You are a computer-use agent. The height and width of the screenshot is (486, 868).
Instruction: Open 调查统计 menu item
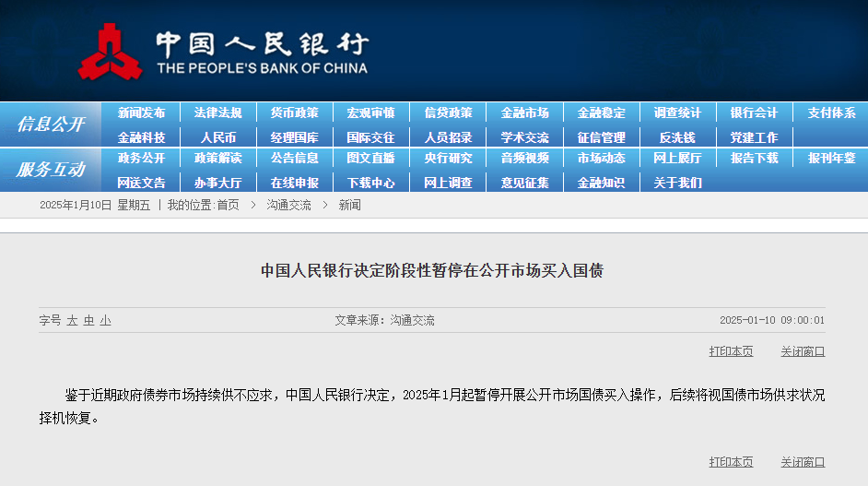[x=677, y=113]
